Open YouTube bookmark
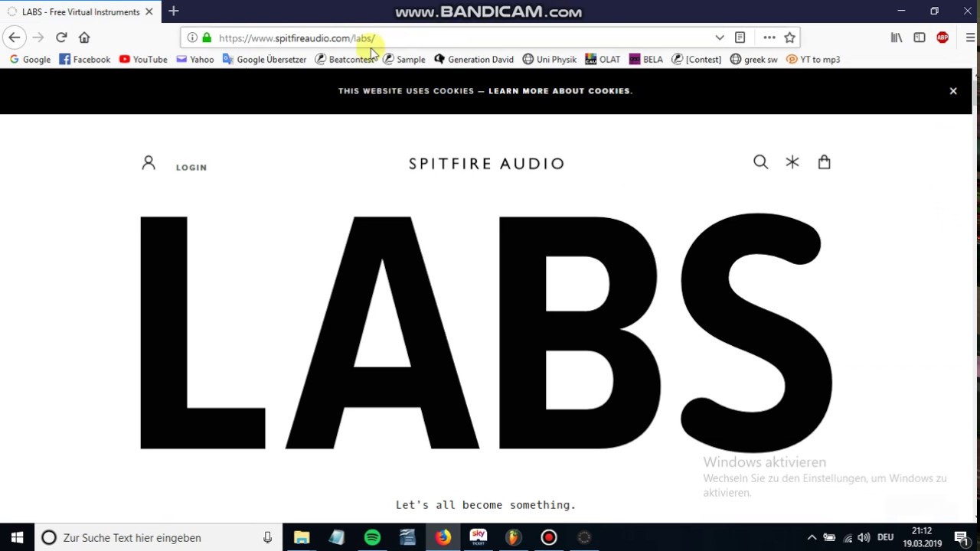 143,59
